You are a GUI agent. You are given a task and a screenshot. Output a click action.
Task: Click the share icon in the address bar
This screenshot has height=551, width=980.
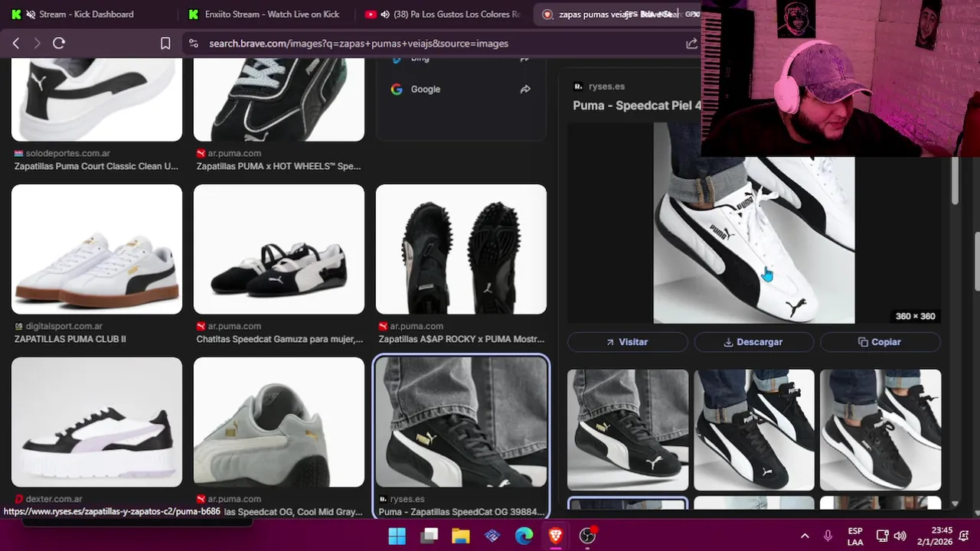click(x=691, y=44)
